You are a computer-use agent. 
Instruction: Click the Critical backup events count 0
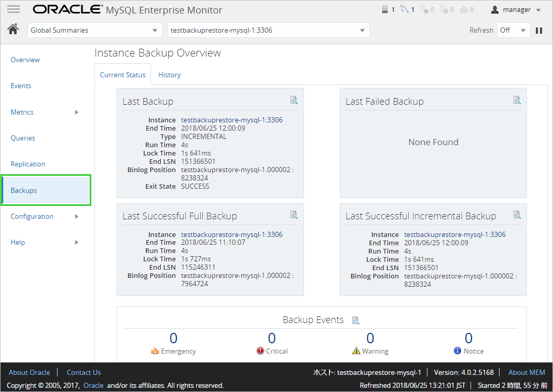[271, 338]
